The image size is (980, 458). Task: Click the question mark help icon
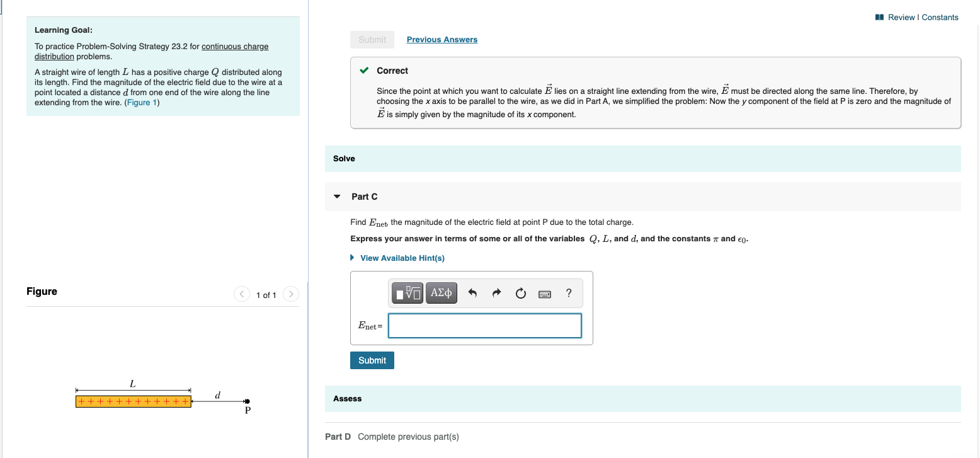pos(568,292)
